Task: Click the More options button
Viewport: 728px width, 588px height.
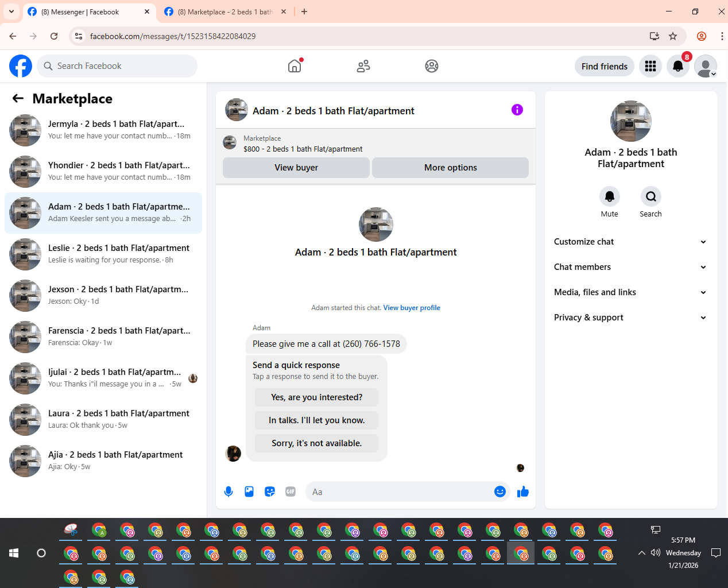Action: coord(450,168)
